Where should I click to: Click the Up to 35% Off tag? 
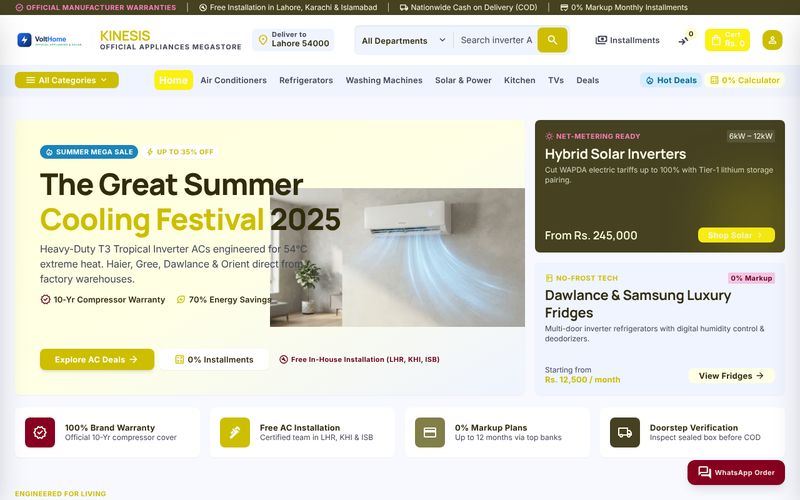tap(180, 152)
